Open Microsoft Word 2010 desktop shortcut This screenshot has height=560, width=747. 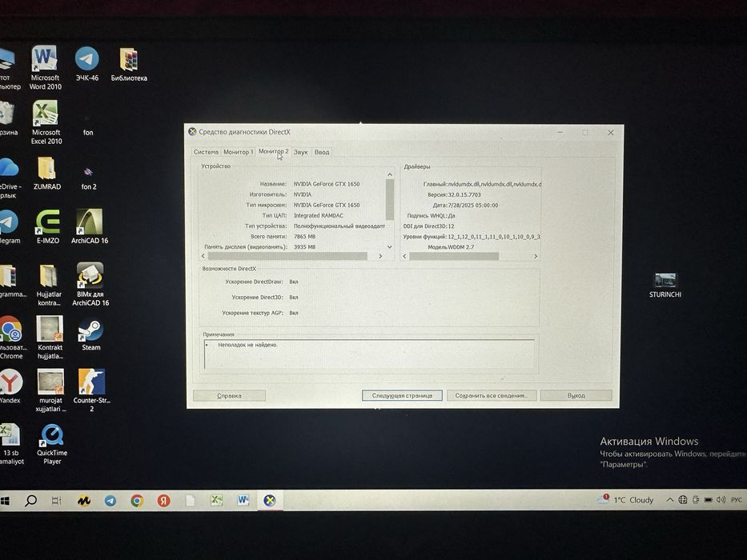(x=45, y=67)
